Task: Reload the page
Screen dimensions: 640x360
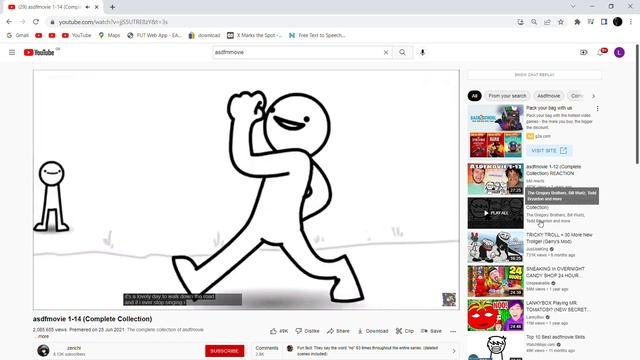Action: click(36, 22)
